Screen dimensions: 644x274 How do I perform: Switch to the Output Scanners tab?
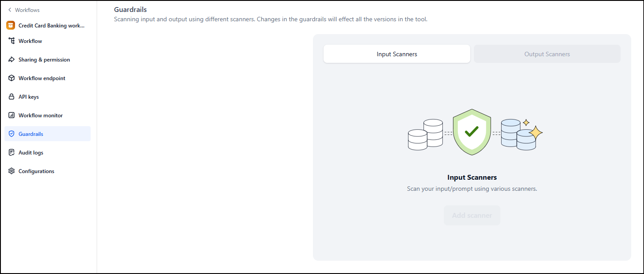[x=547, y=54]
